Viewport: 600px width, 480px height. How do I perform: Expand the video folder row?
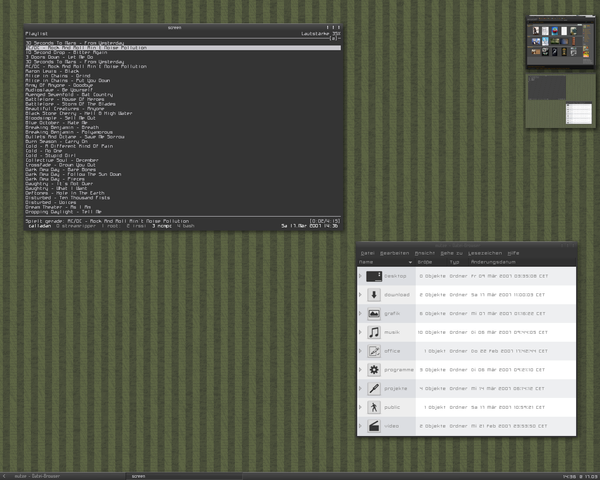coord(360,426)
